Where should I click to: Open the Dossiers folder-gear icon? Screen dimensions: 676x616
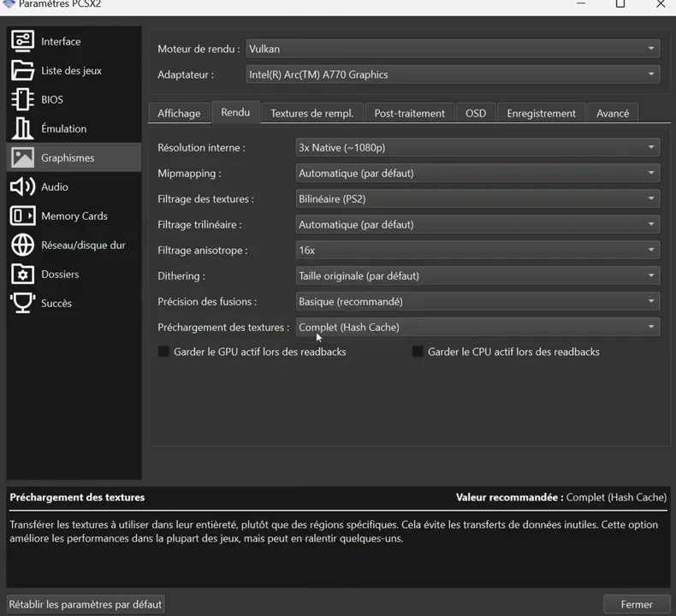(x=22, y=274)
